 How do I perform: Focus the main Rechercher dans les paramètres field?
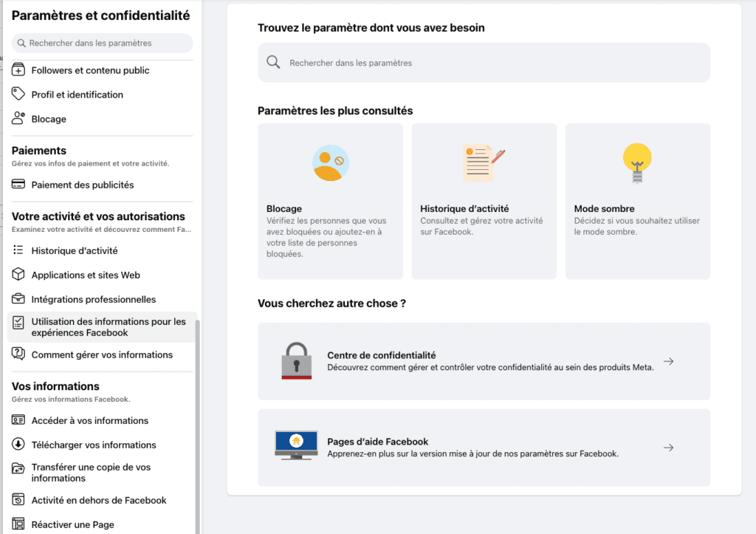484,62
